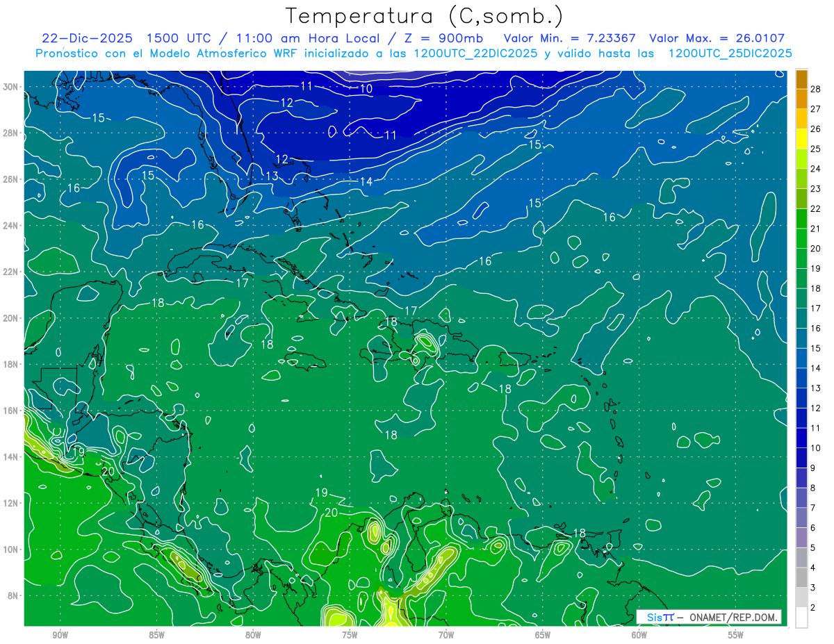Click the 'Temperatura (C,somb.)' chart title

(x=425, y=17)
